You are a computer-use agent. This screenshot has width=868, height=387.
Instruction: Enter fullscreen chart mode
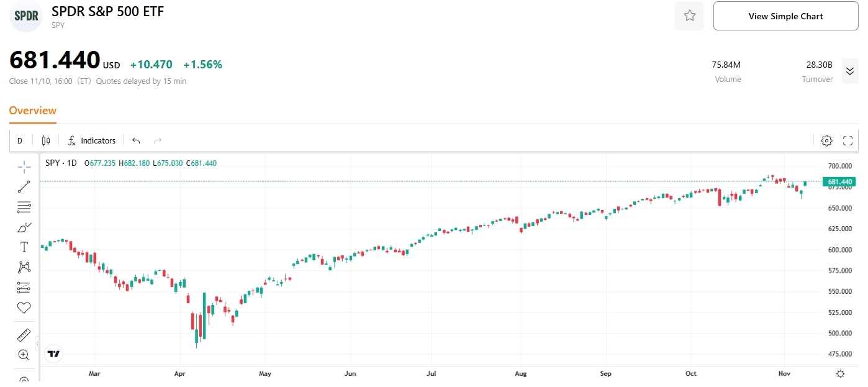click(848, 140)
